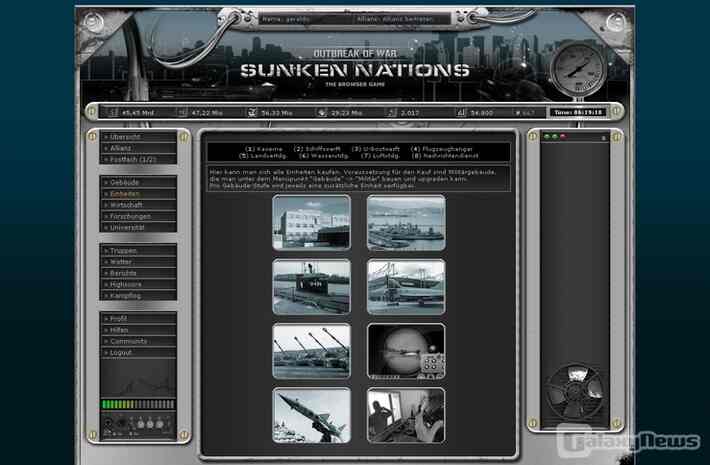710x465 pixels.
Task: Open the Nachrichtendienst intelligence officer thumbnail
Action: 406,416
